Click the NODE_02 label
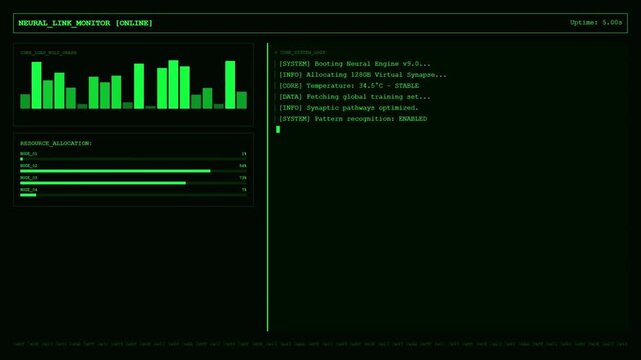 pos(29,166)
